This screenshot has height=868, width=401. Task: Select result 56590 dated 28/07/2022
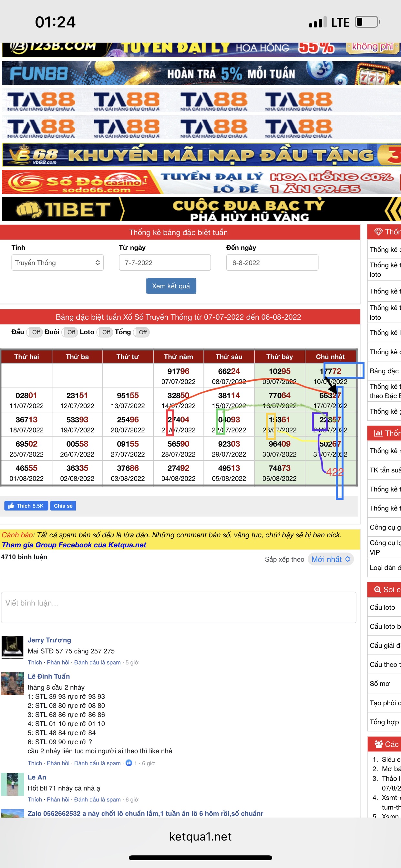coord(178,449)
